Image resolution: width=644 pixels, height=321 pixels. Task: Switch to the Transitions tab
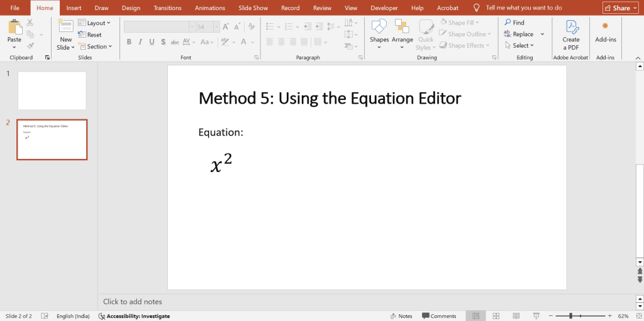(167, 8)
